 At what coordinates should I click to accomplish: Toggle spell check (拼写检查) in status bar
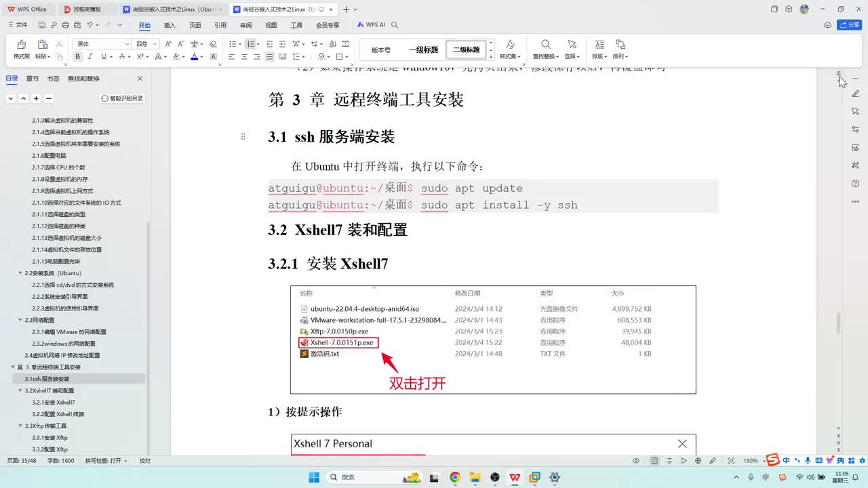tap(106, 461)
